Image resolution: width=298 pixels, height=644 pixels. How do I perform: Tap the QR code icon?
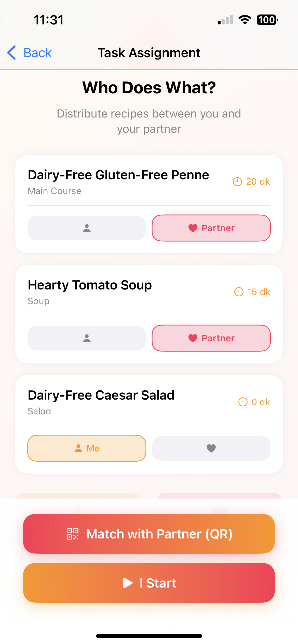[x=73, y=534]
